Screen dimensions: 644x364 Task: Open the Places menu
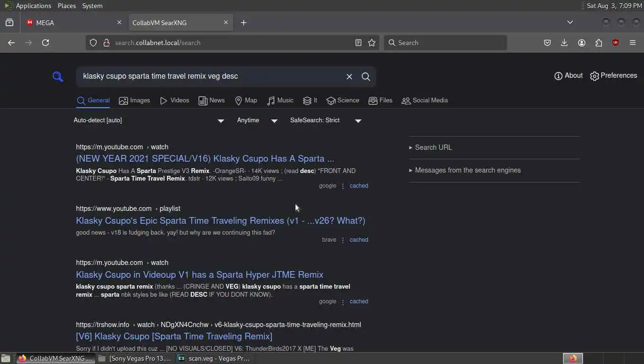67,6
